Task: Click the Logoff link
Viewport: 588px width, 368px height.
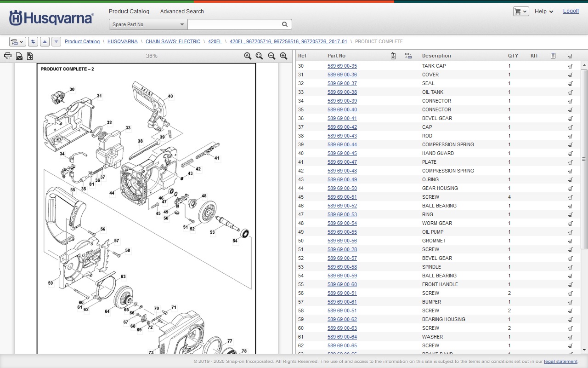Action: 571,11
